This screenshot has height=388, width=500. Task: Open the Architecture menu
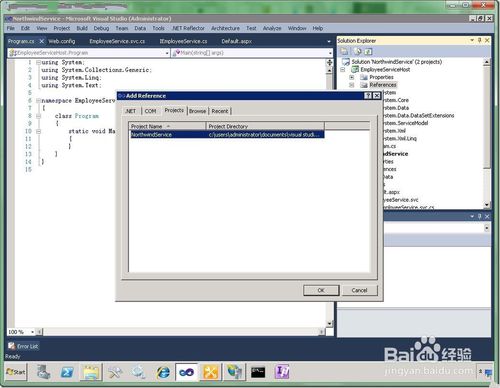(x=225, y=28)
